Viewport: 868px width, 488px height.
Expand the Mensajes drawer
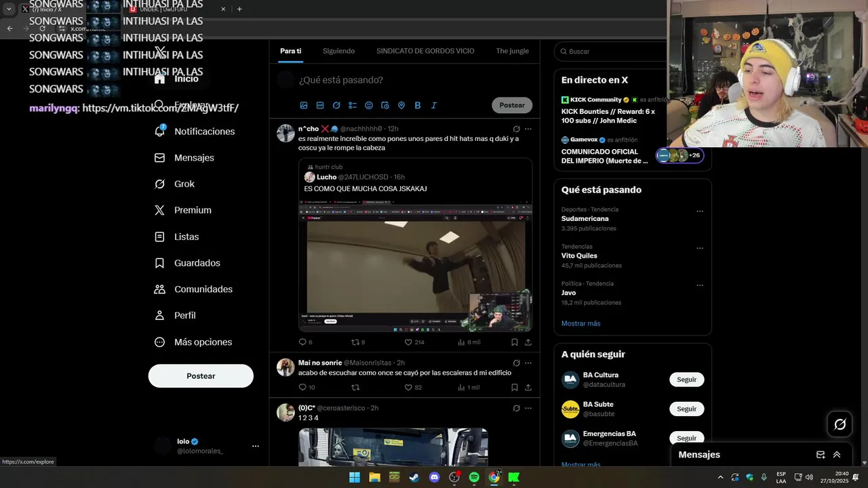coord(837,455)
